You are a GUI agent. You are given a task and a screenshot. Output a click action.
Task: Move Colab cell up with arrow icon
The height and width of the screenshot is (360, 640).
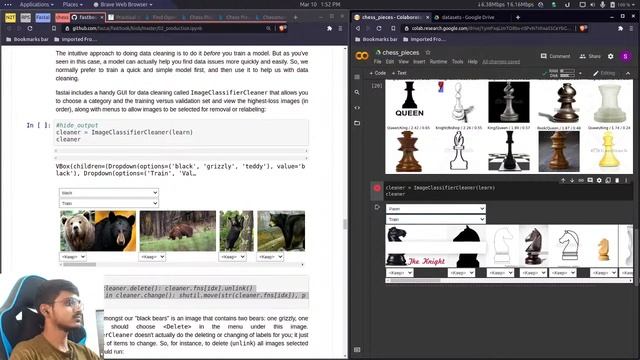[x=563, y=180]
